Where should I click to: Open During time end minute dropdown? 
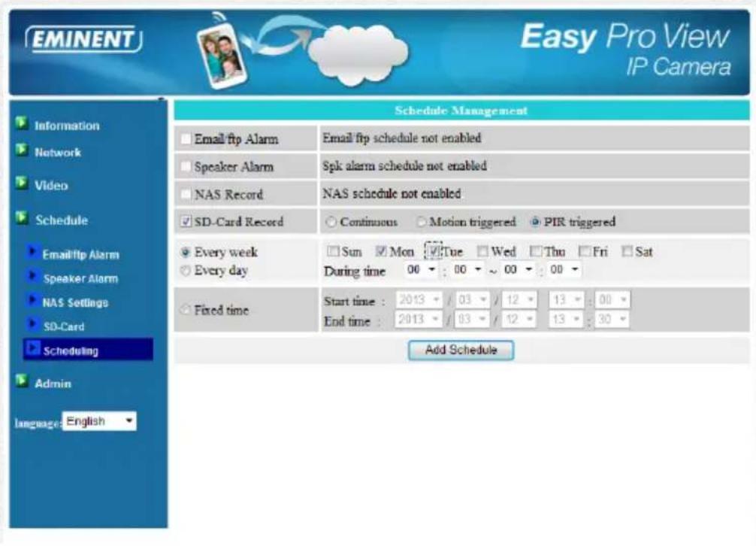click(564, 270)
